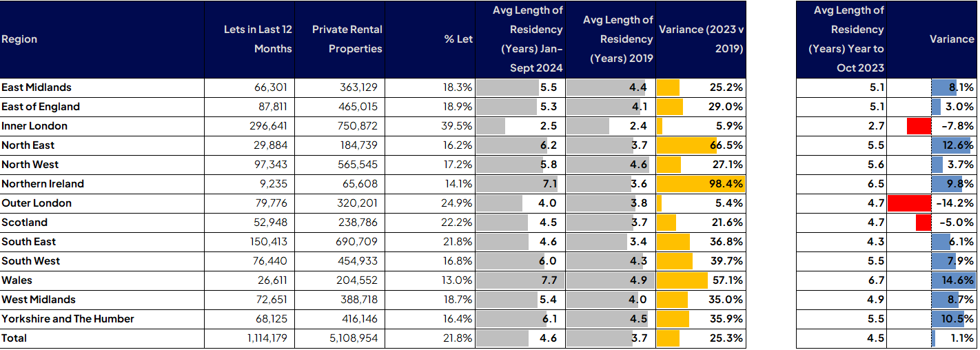Screen dimensions: 980x350
Task: Click the Outer London -14.2% red bar
Action: click(909, 203)
